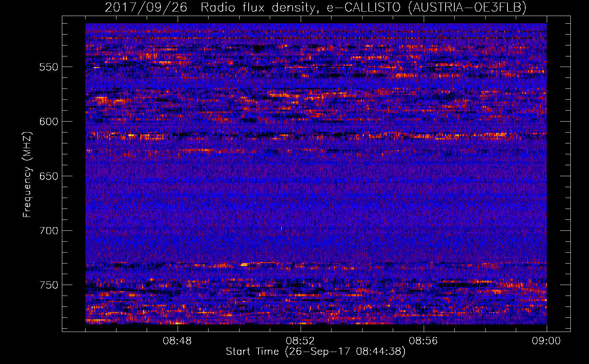Screen dimensions: 589x364
Task: Click the 08:52 time axis label
Action: point(300,341)
